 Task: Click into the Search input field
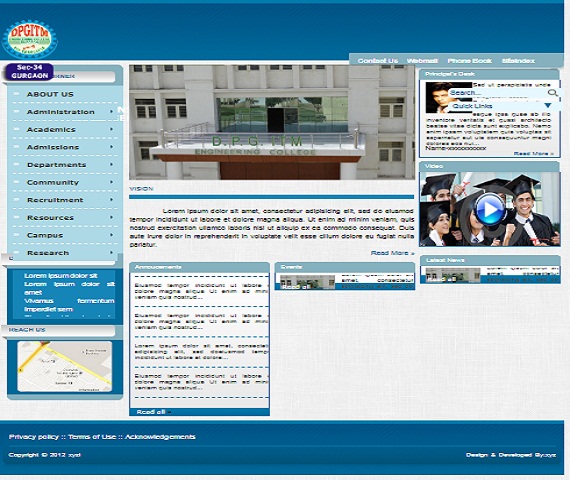click(x=498, y=93)
